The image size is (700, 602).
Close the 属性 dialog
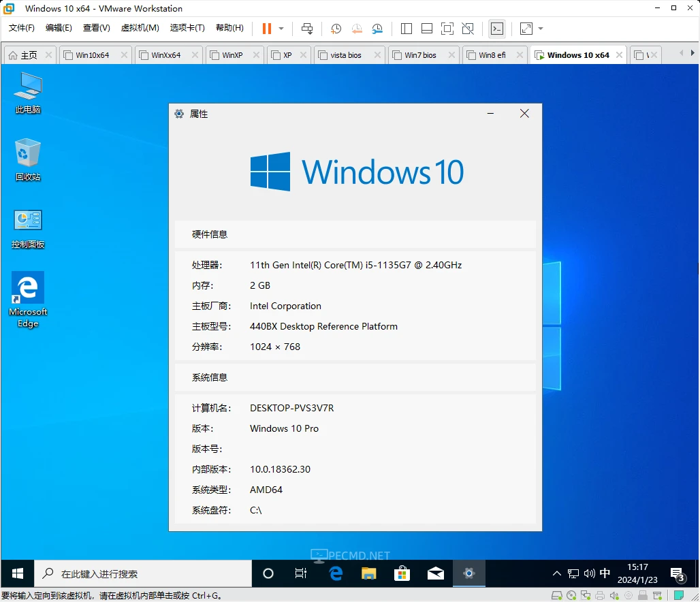(x=524, y=114)
